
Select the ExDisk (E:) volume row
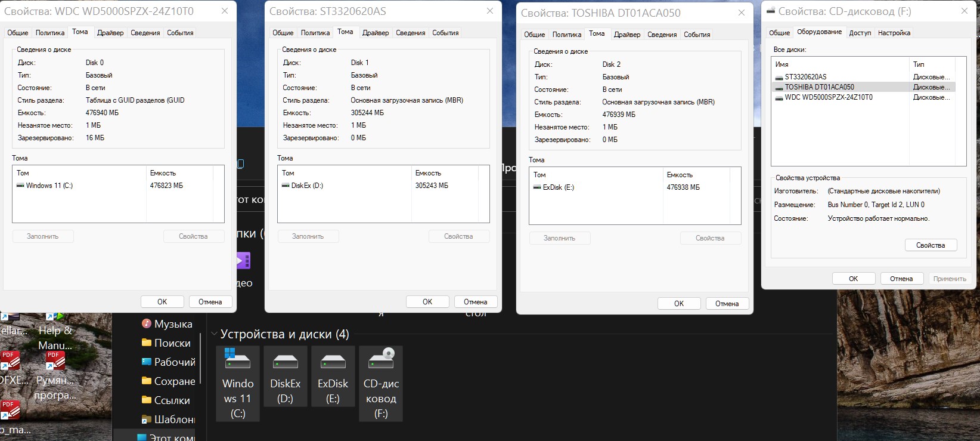558,187
